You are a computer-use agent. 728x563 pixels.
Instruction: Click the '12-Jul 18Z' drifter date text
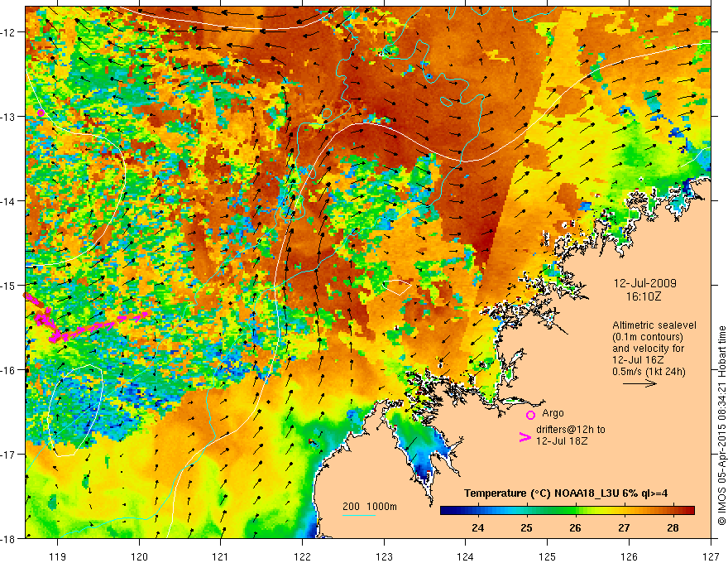pos(562,440)
